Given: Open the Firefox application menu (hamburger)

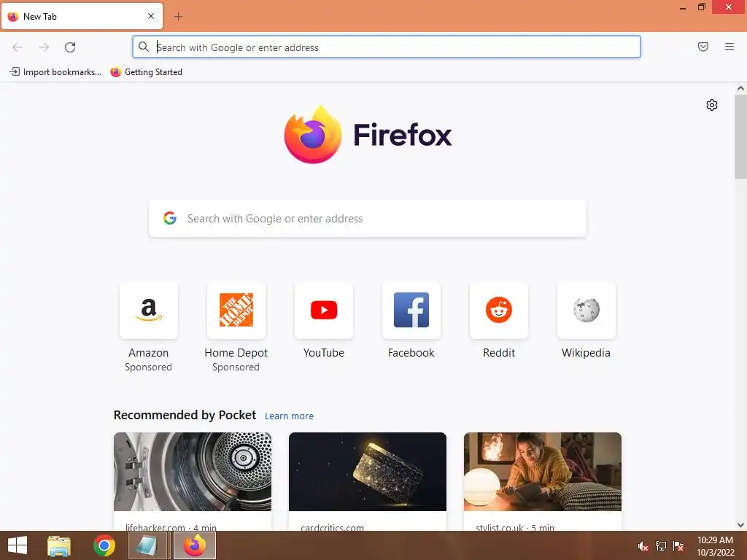Looking at the screenshot, I should click(729, 47).
